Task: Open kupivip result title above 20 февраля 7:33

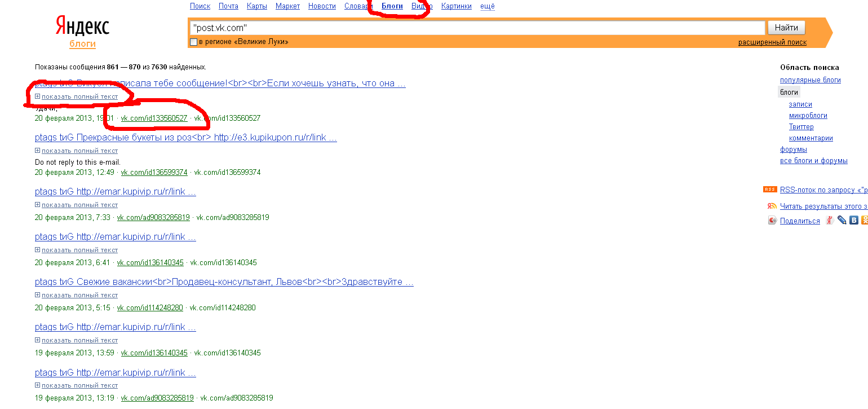Action: pyautogui.click(x=116, y=192)
